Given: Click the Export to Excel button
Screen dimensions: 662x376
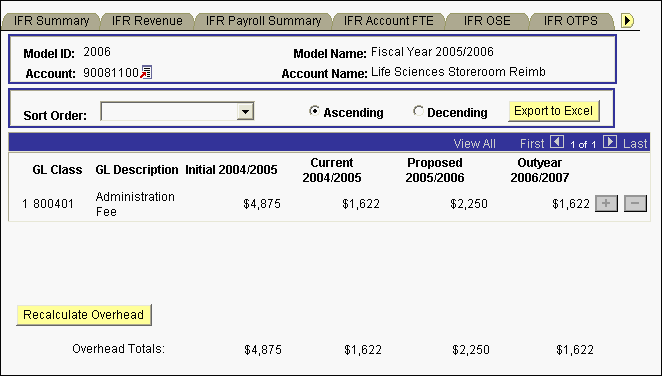Looking at the screenshot, I should pos(553,111).
